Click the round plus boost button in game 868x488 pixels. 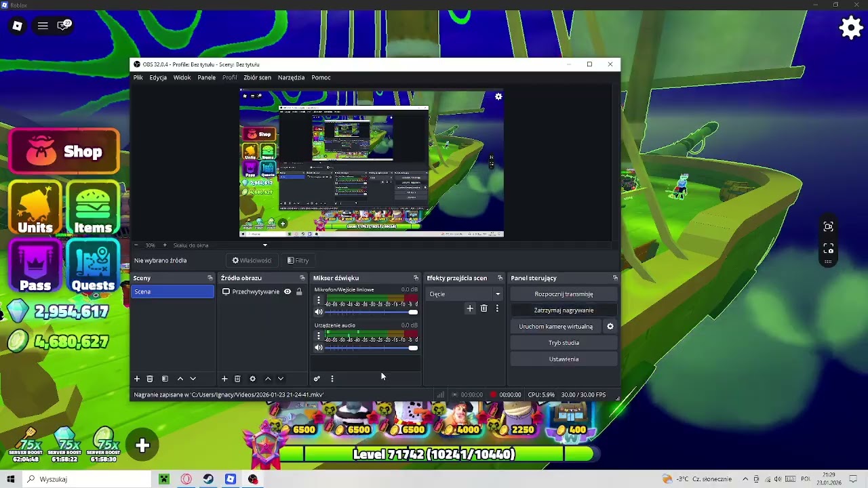tap(142, 445)
